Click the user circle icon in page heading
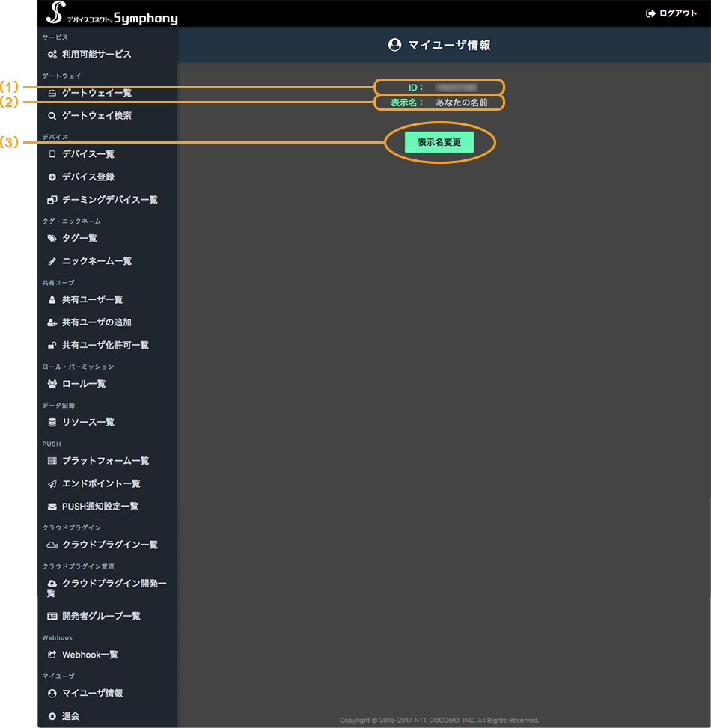 coord(394,45)
